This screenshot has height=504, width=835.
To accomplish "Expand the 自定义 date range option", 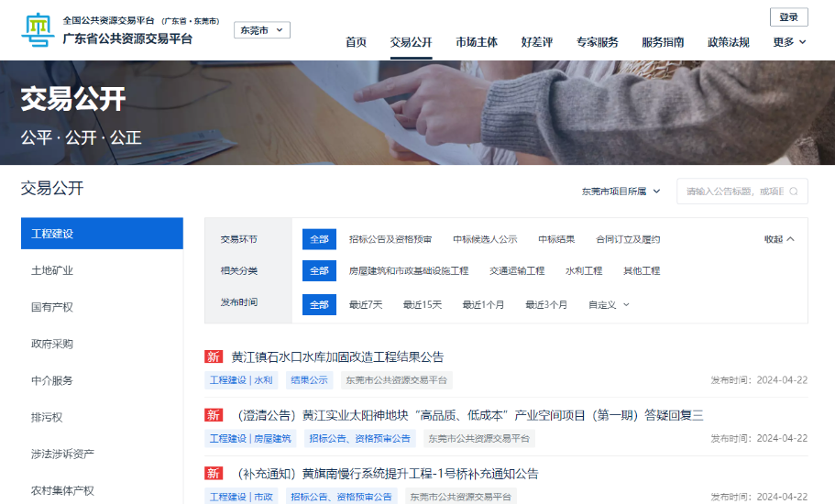I will tap(609, 305).
